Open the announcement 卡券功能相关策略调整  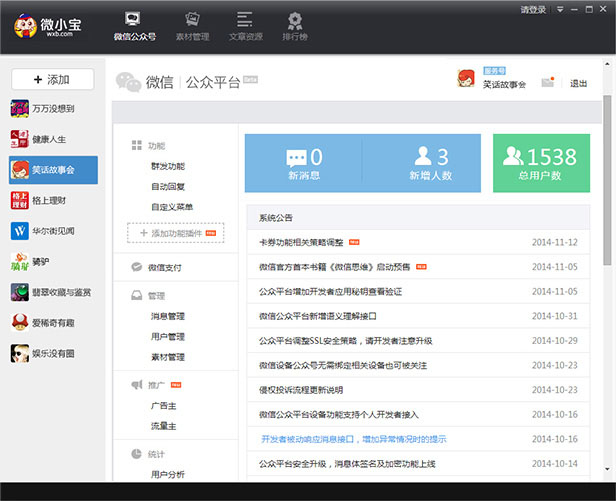301,242
